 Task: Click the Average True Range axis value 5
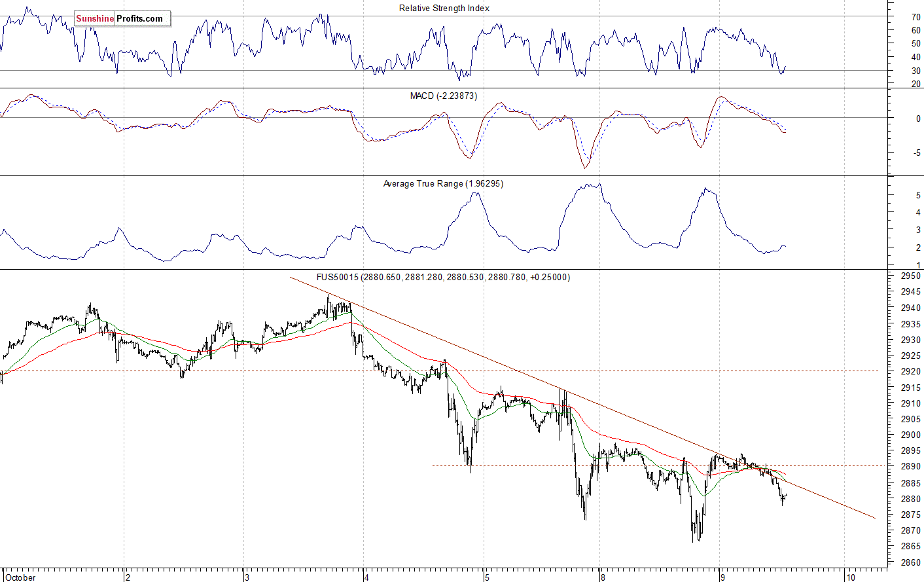pyautogui.click(x=919, y=195)
